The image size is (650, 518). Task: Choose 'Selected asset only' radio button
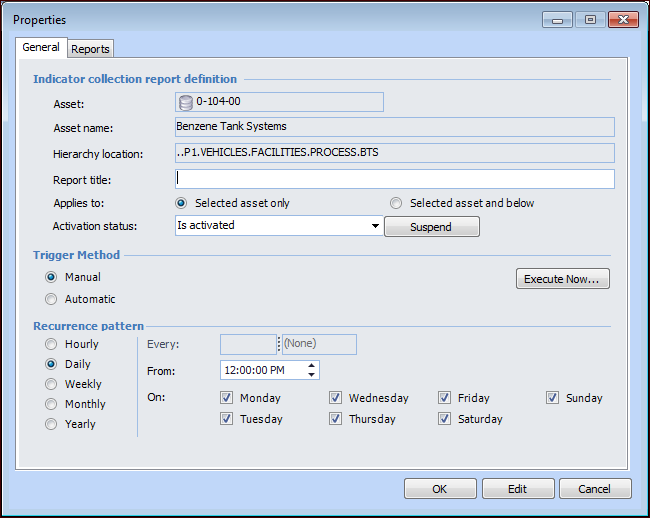point(182,203)
